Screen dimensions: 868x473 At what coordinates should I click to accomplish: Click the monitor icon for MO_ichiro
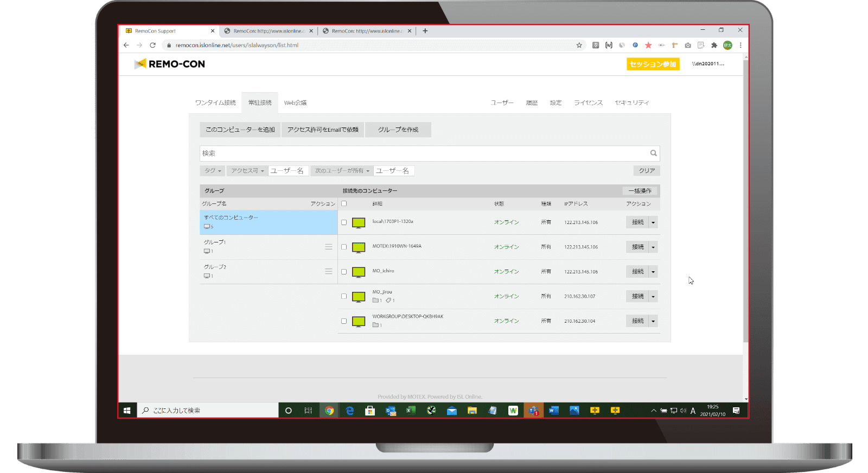click(x=359, y=272)
